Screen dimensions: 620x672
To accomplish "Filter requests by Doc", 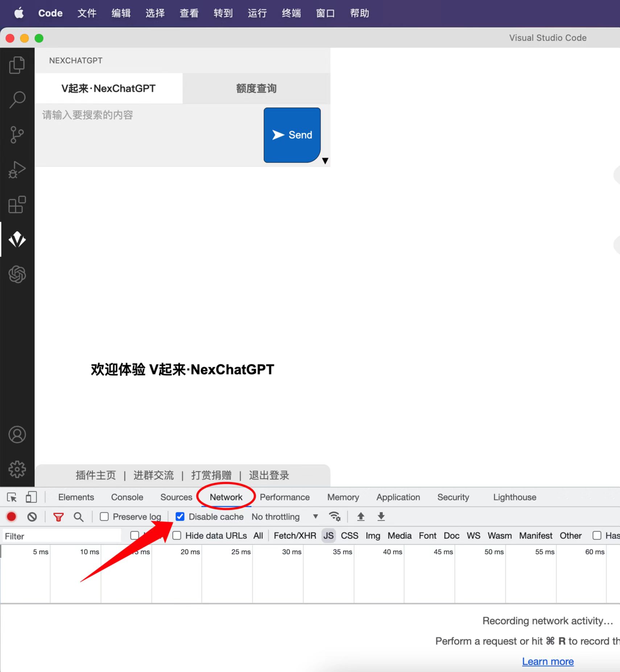I will coord(451,536).
